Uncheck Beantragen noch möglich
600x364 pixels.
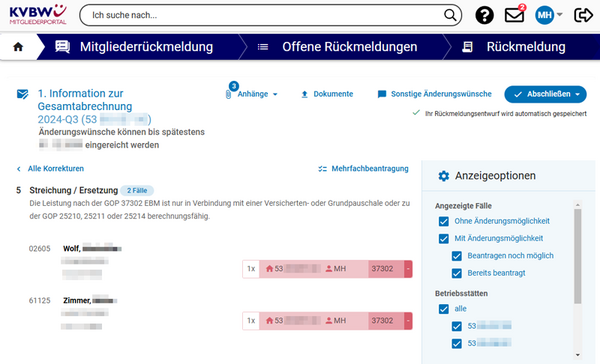coord(457,256)
